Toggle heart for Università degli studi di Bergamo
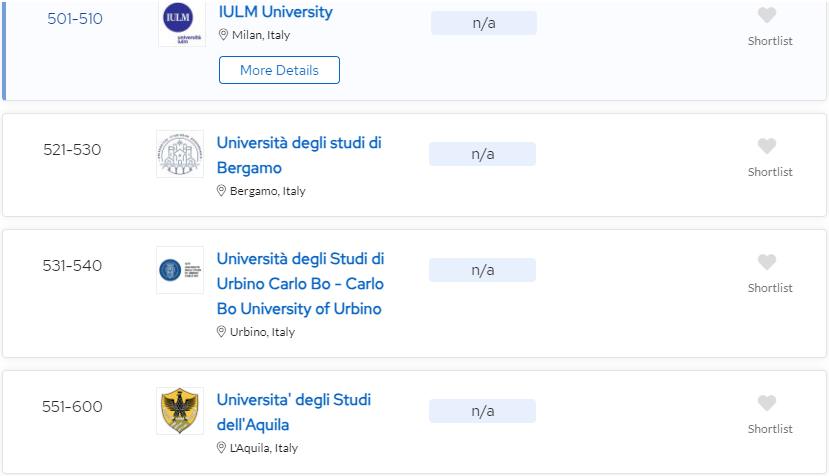 click(767, 146)
